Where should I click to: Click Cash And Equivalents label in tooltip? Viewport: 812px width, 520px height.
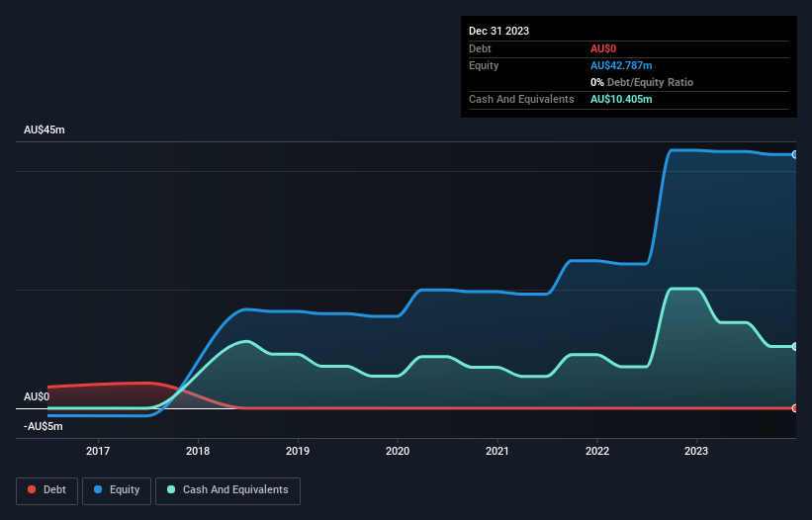(521, 99)
